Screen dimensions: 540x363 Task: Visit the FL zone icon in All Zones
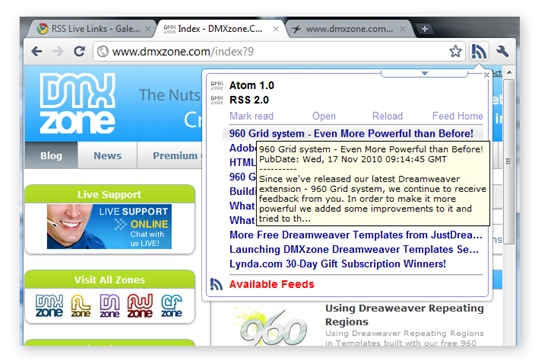coord(81,306)
